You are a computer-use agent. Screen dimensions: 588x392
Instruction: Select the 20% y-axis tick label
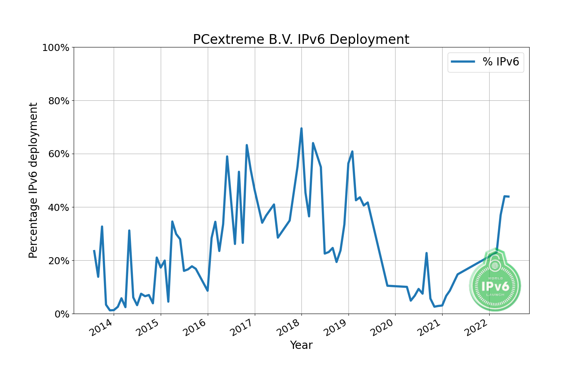click(58, 261)
